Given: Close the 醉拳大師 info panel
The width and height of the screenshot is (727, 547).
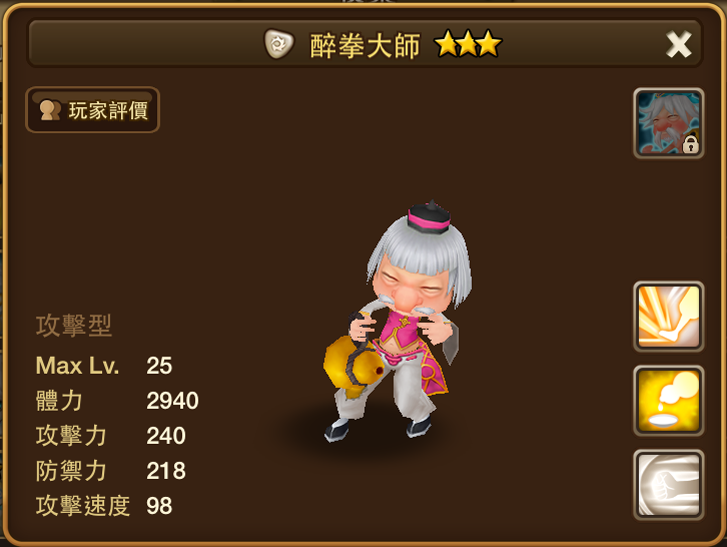Looking at the screenshot, I should point(678,45).
